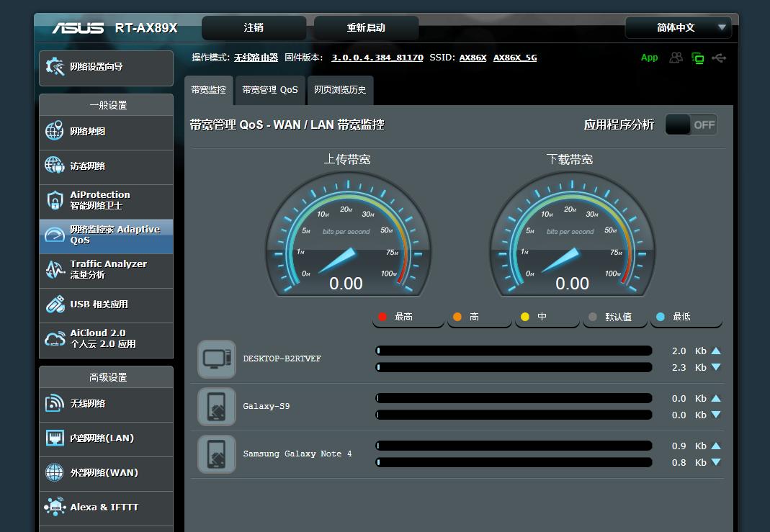The image size is (770, 532).
Task: Click the AiMesh network status icon
Action: (697, 58)
